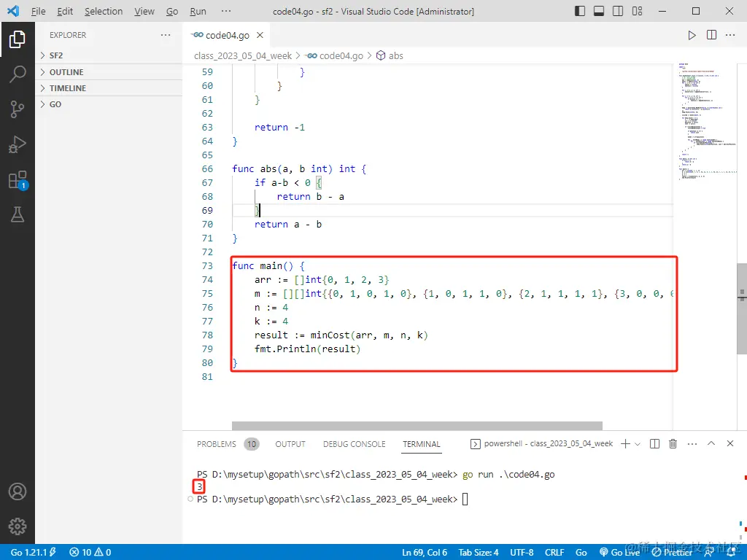Open editor More Actions ellipsis

[729, 35]
